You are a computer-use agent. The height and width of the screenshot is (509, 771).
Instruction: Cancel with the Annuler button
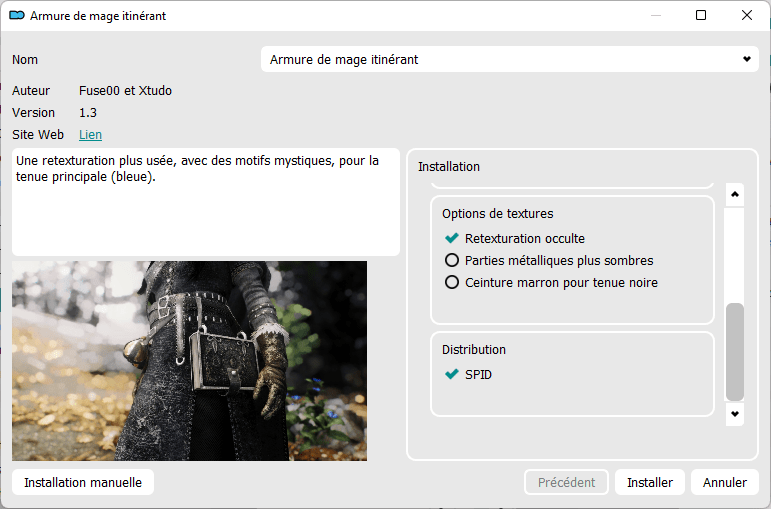coord(724,483)
